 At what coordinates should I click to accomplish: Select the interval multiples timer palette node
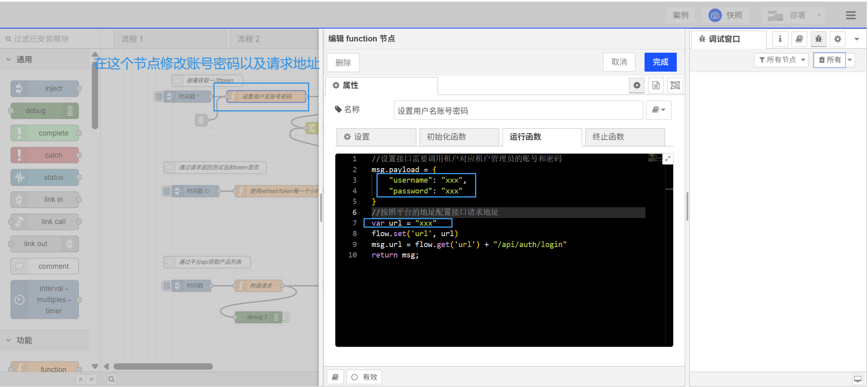tap(45, 299)
